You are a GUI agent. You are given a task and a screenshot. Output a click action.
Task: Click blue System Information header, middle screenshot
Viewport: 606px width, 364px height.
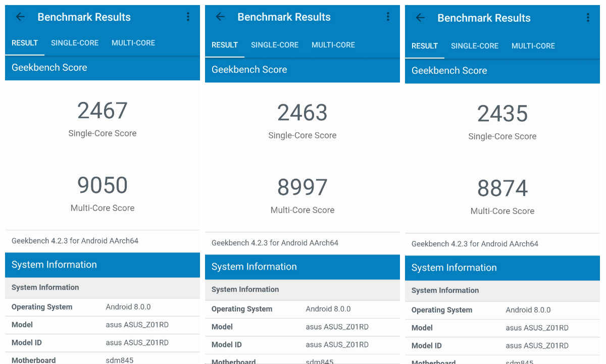(302, 267)
